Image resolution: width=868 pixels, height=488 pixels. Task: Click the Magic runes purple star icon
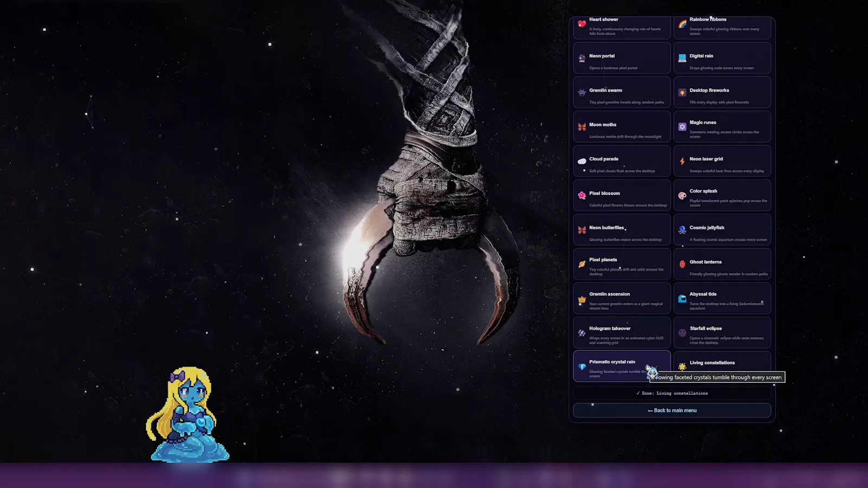(682, 127)
